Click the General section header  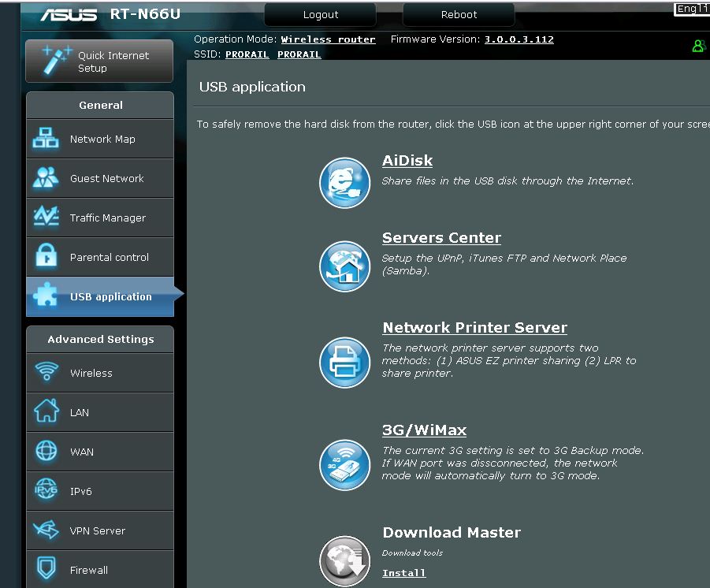coord(100,105)
